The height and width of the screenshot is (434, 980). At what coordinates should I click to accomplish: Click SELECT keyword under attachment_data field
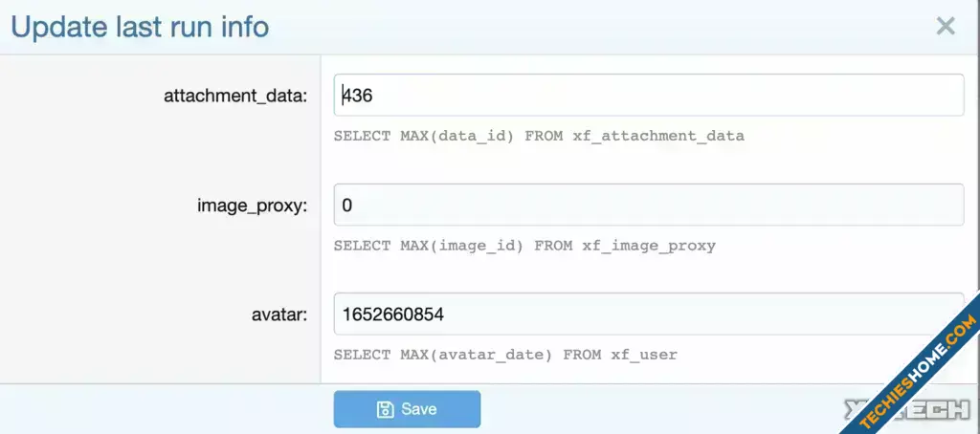coord(362,136)
